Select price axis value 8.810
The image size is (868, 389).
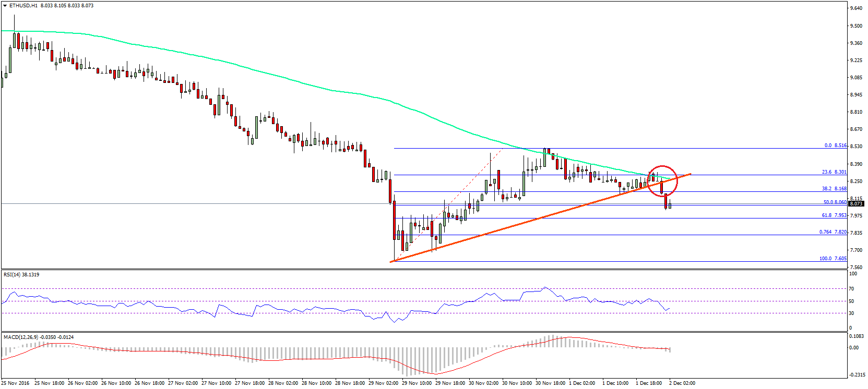tap(856, 112)
